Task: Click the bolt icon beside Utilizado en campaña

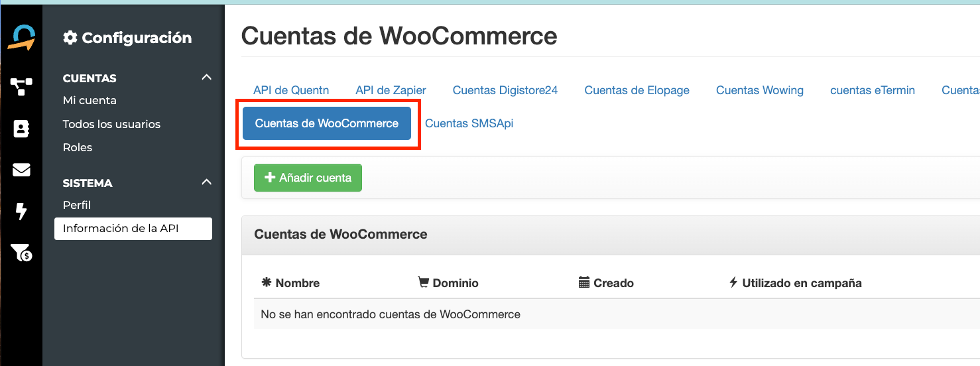Action: [x=733, y=282]
